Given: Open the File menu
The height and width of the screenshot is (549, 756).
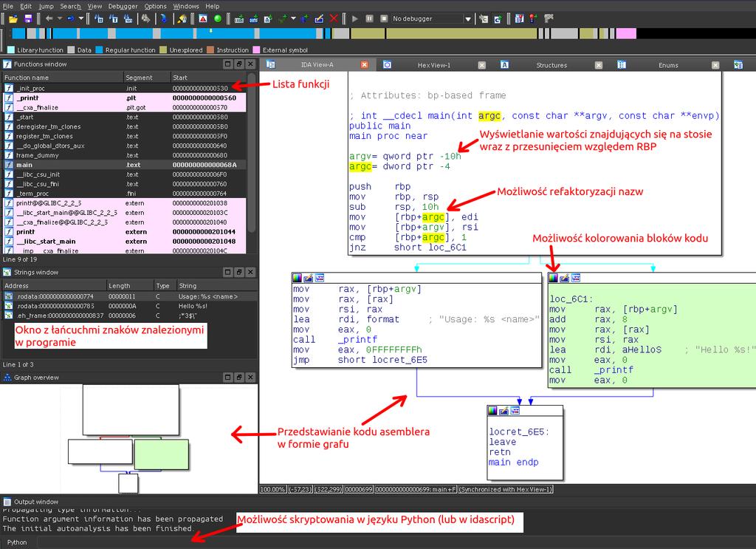Looking at the screenshot, I should 8,6.
